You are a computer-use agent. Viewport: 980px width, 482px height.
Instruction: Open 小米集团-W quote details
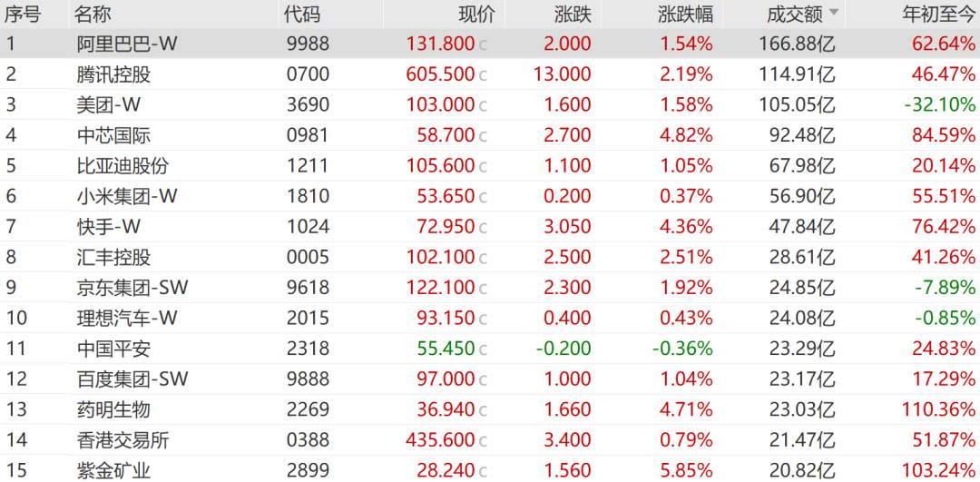tap(490, 196)
